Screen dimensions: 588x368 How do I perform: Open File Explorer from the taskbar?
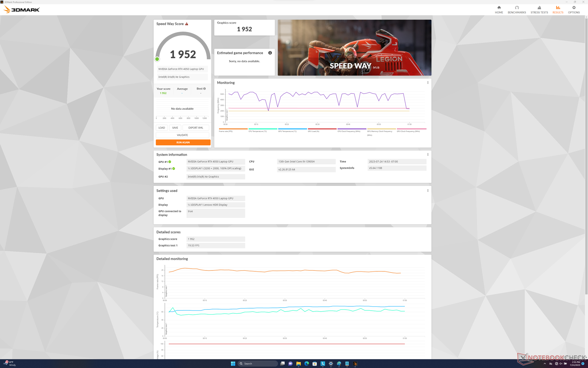tap(298, 364)
